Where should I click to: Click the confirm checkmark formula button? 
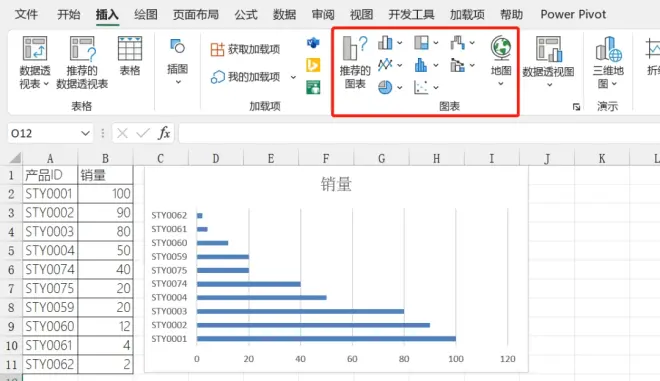click(x=143, y=133)
